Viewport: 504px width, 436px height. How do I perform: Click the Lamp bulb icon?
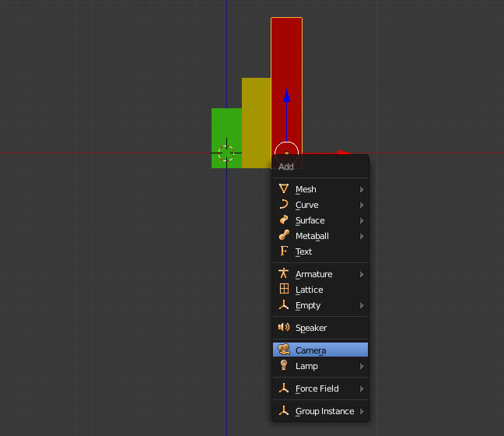(x=284, y=365)
